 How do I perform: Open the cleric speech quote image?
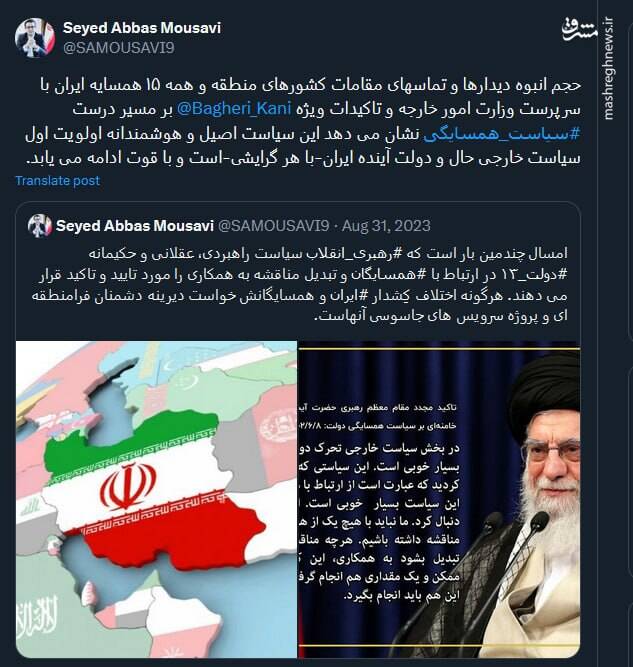(439, 499)
